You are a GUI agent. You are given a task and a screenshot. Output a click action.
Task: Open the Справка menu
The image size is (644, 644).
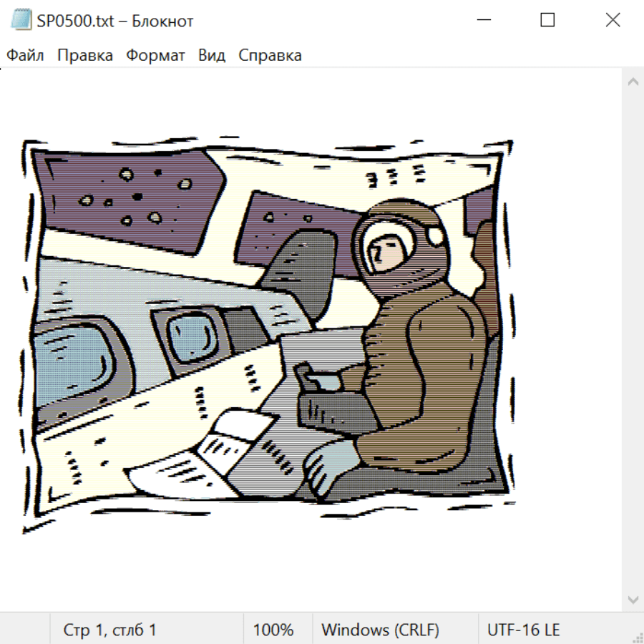pyautogui.click(x=270, y=56)
